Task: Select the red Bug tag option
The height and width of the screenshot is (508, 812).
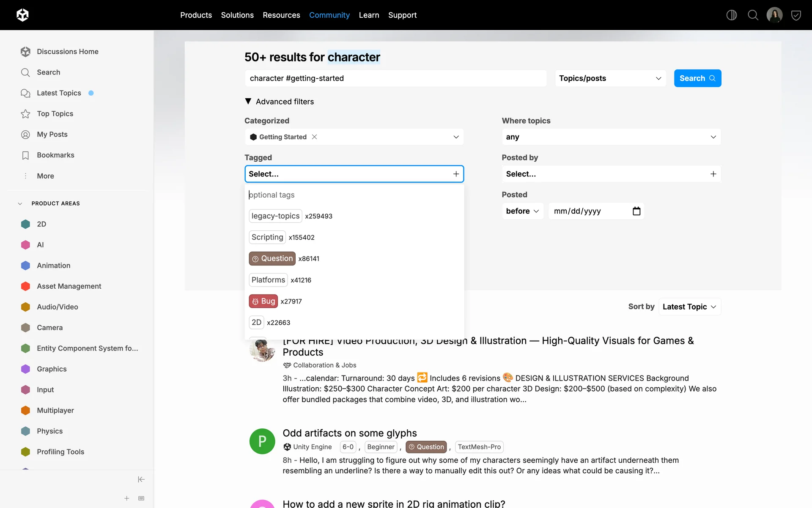Action: [x=263, y=301]
